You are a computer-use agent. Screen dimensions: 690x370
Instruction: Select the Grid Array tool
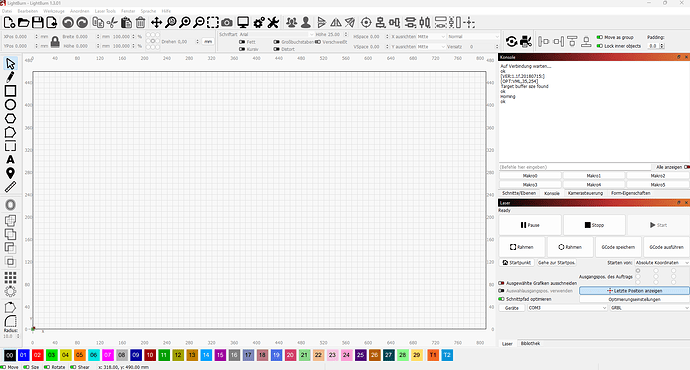(x=10, y=277)
